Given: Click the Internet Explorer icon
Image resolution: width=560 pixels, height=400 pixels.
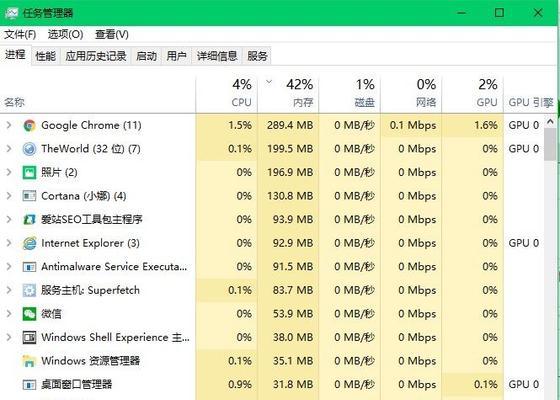Looking at the screenshot, I should click(x=29, y=243).
